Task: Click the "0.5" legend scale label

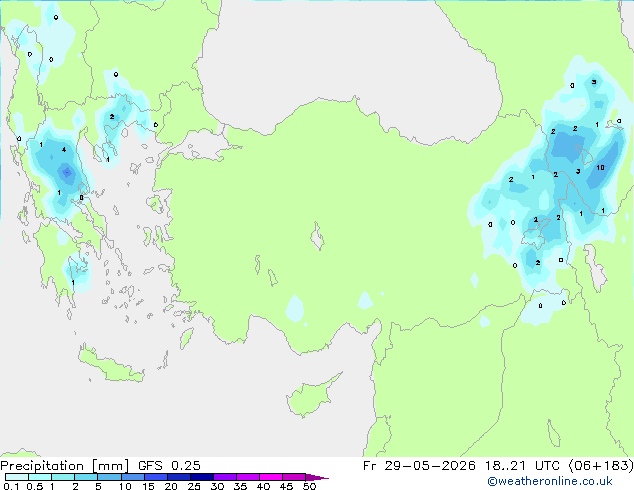Action: click(x=34, y=486)
